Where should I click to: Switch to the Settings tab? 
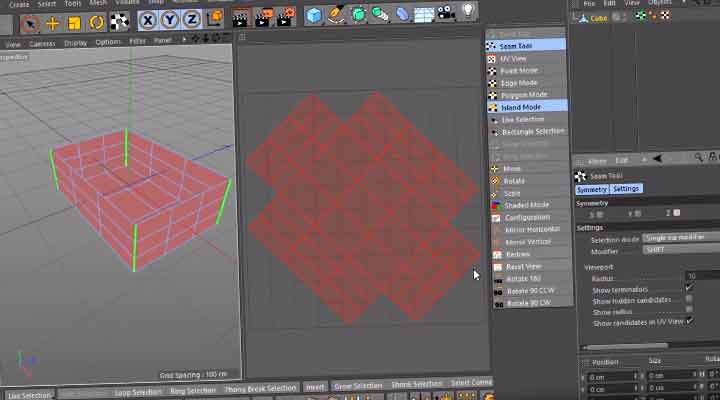626,189
